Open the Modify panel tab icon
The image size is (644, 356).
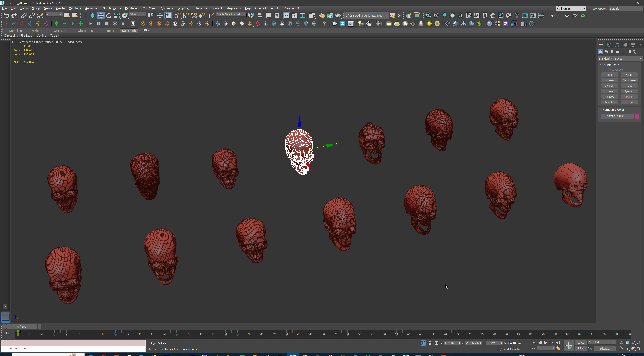coord(609,45)
